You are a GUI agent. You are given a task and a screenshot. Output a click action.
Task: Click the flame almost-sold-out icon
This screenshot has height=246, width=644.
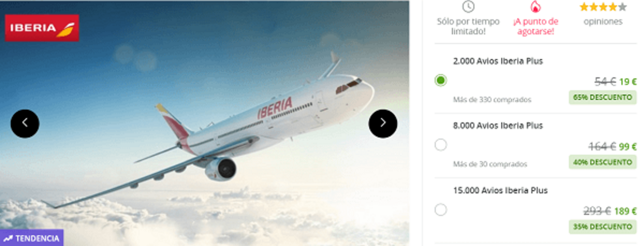coord(535,6)
